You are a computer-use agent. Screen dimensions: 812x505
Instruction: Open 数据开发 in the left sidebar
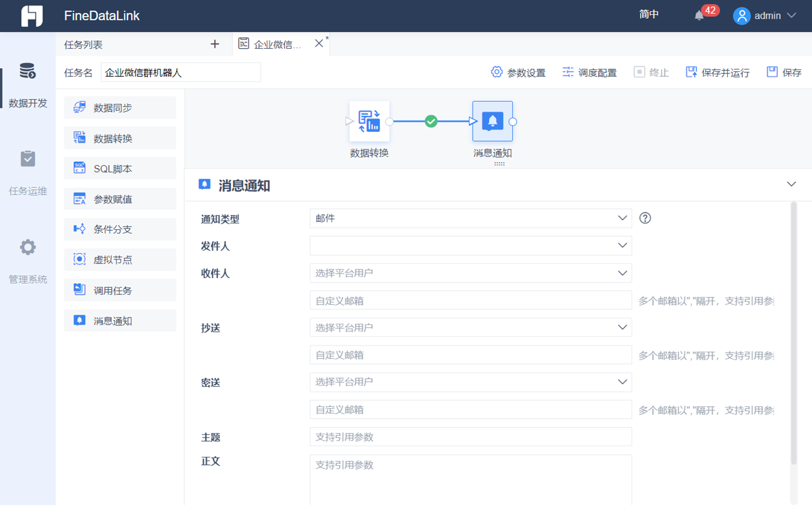pyautogui.click(x=28, y=86)
